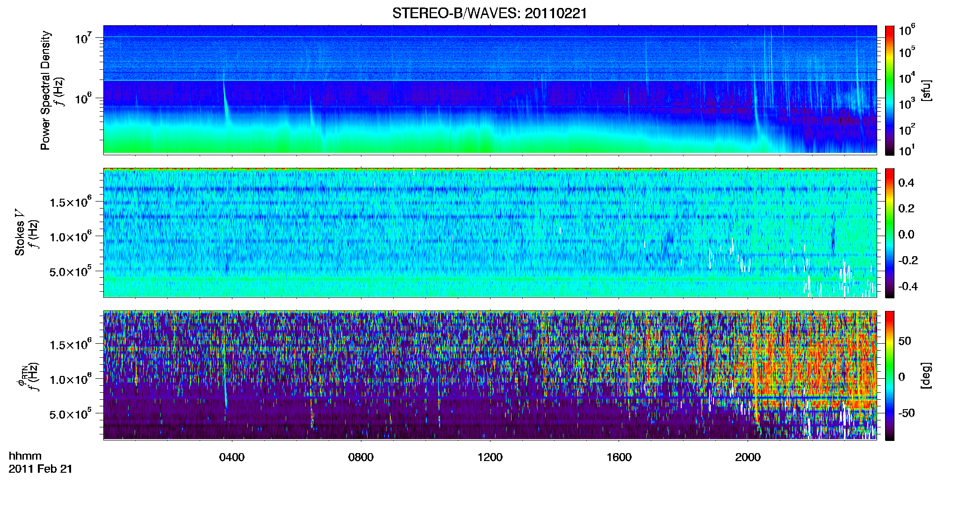Viewport: 980px width, 505px height.
Task: Click the 0.0 tick label on the Stokes colorbar
Action: (906, 234)
